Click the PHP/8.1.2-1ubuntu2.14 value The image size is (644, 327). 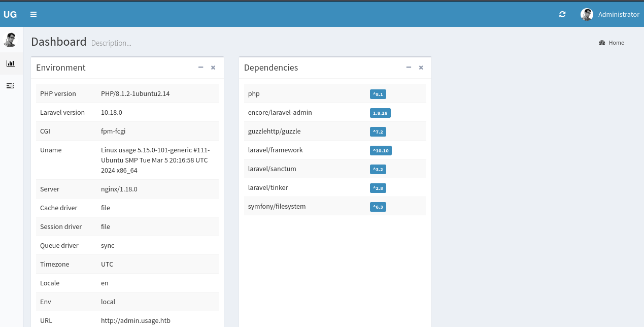[x=135, y=93]
